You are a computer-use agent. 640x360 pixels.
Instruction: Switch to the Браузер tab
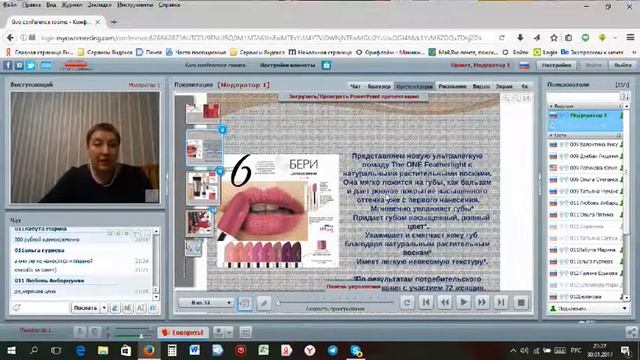click(379, 86)
